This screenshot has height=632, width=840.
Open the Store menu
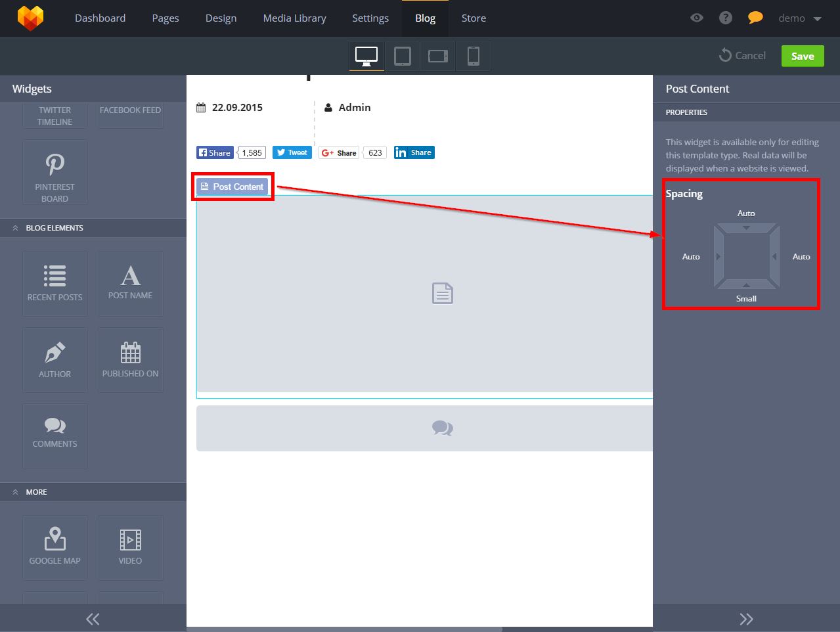[474, 18]
